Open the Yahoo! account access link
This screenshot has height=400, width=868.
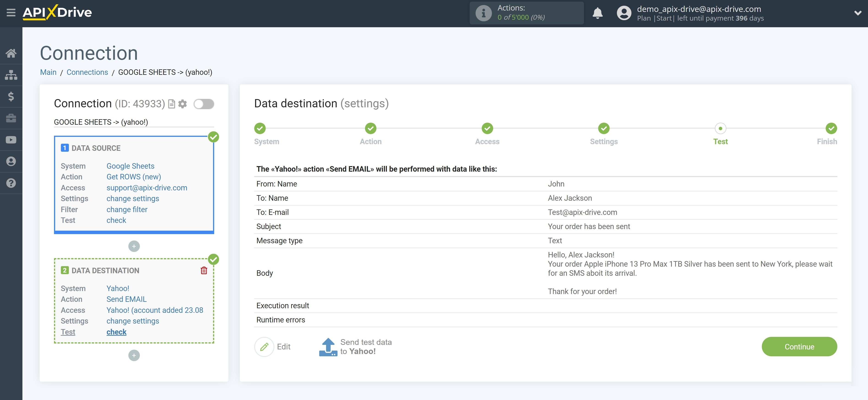155,310
